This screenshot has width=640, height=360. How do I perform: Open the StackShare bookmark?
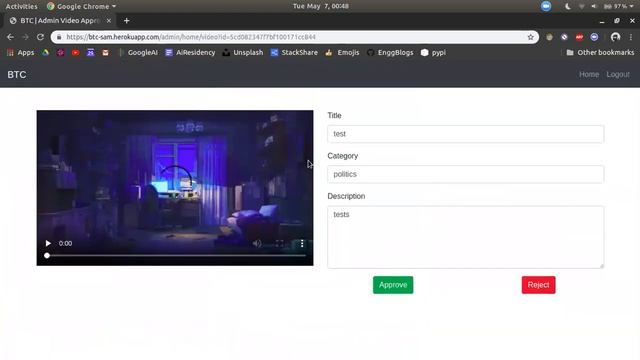tap(294, 53)
